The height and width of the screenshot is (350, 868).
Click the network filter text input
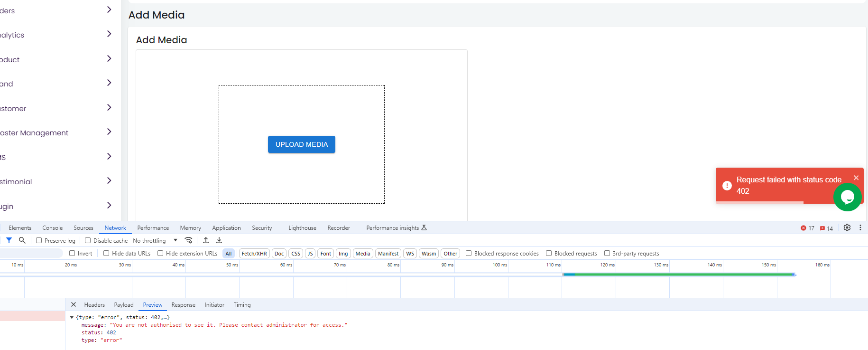tap(31, 253)
